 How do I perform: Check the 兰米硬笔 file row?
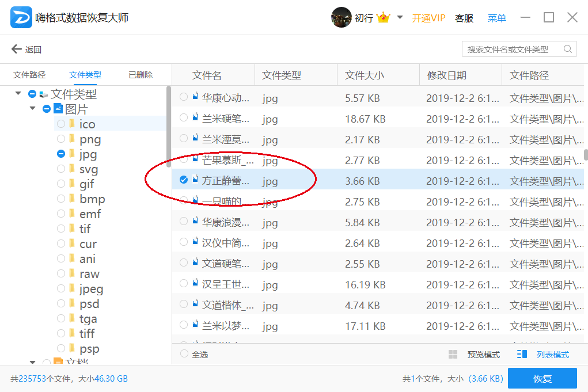click(183, 117)
